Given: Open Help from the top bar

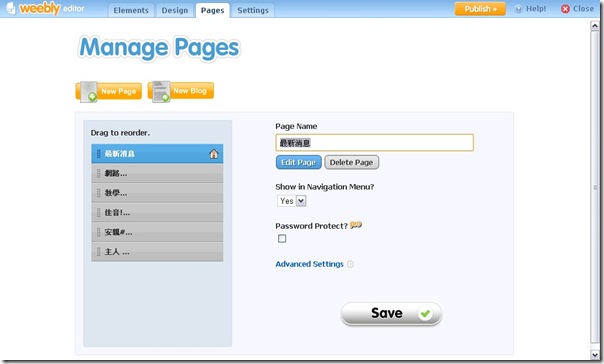Looking at the screenshot, I should pyautogui.click(x=530, y=8).
